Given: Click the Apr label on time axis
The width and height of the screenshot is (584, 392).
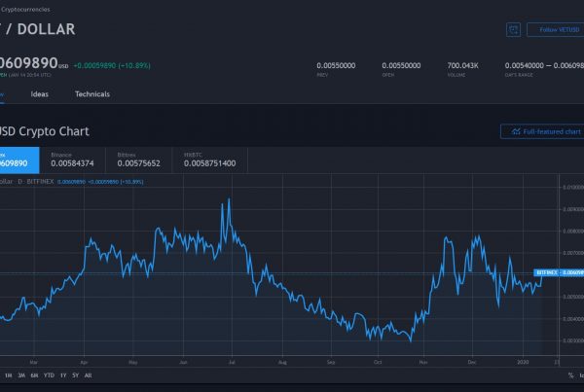Looking at the screenshot, I should click(x=84, y=362).
